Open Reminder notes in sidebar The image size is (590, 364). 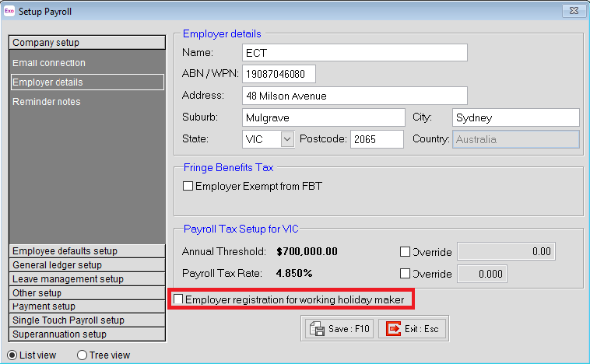pos(46,102)
